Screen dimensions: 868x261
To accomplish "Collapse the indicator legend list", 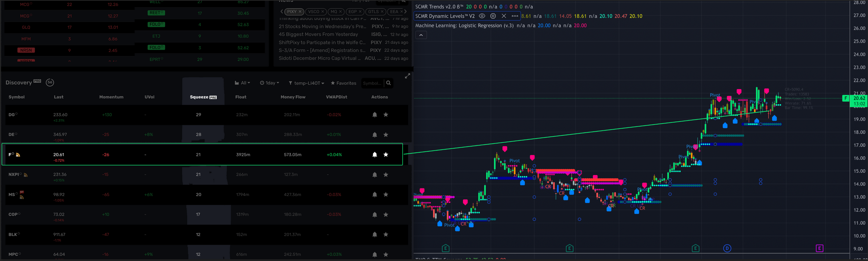I will click(x=421, y=35).
